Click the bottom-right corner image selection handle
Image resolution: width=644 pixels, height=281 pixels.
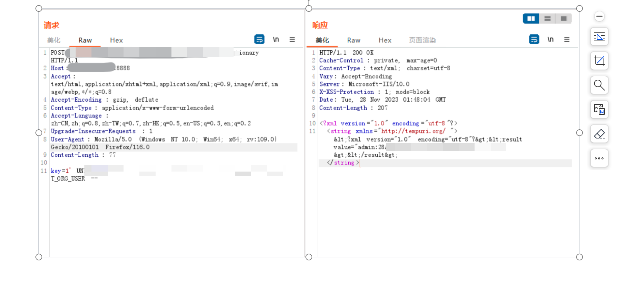pos(580,257)
